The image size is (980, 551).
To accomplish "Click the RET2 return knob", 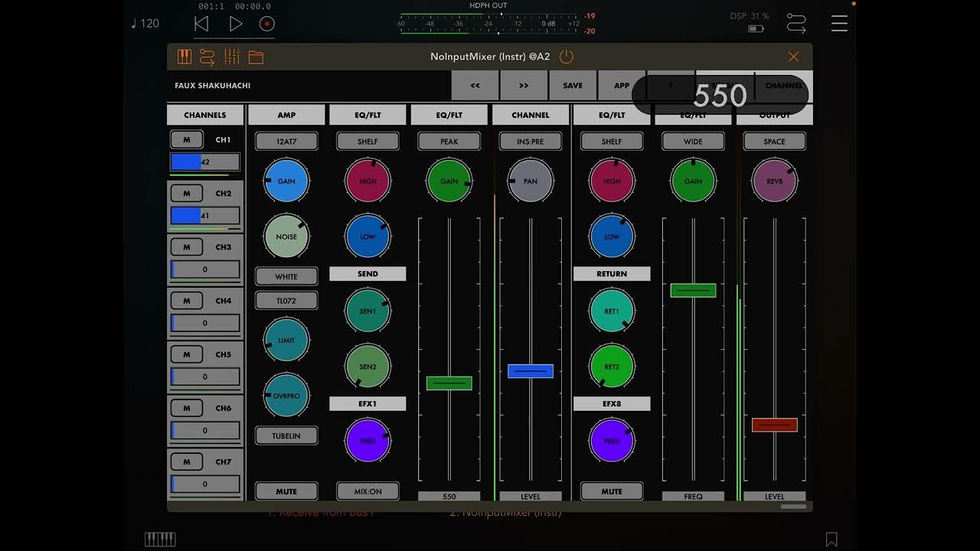I will (x=612, y=367).
